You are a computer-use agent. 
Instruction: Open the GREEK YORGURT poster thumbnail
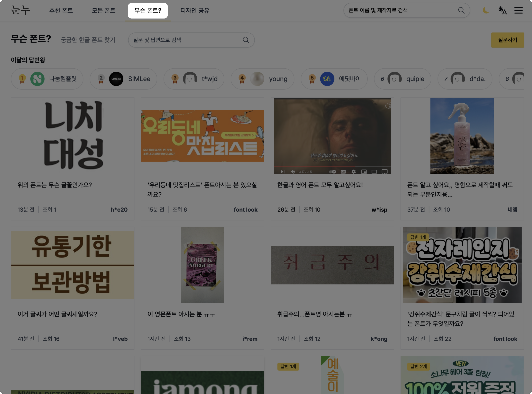(203, 265)
